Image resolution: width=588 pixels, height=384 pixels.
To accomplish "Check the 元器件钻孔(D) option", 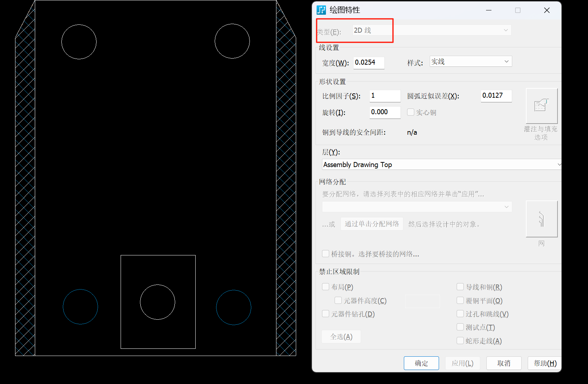I will pyautogui.click(x=326, y=314).
